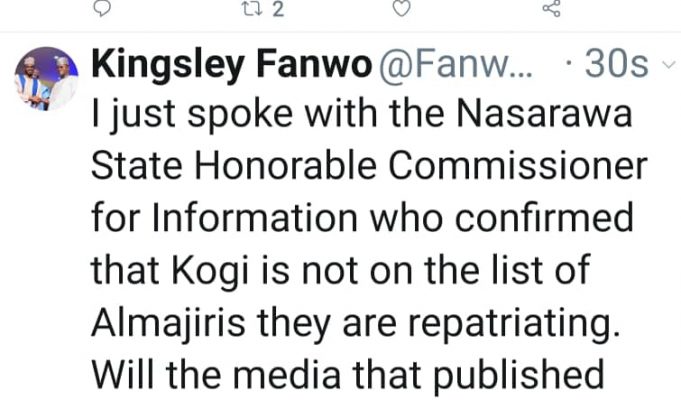Screen dimensions: 681x400
Task: Like the tweet with heart icon
Action: point(401,8)
